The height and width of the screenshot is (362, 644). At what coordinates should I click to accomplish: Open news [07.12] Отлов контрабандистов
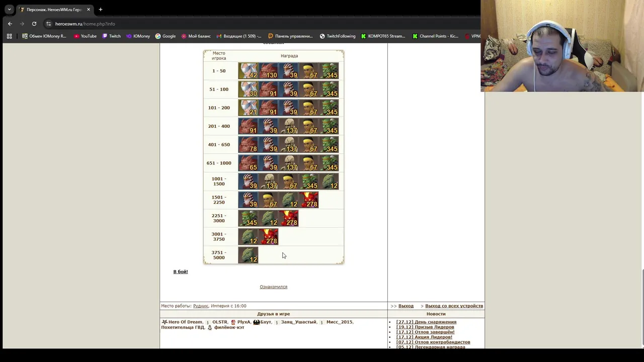coord(433,342)
